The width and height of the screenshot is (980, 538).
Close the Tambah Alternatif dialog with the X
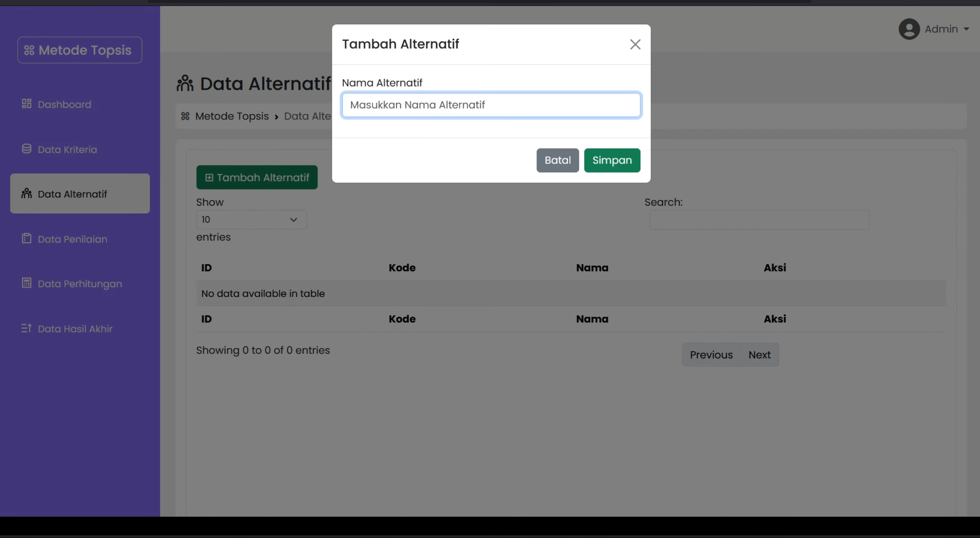pos(635,45)
